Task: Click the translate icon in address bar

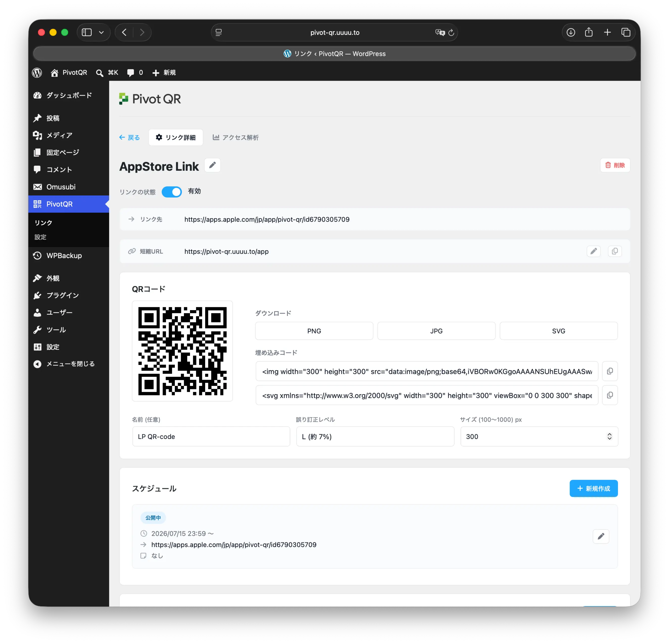Action: (440, 32)
